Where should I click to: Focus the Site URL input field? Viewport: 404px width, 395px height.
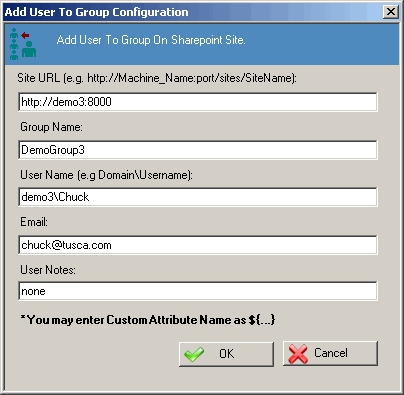(x=198, y=102)
